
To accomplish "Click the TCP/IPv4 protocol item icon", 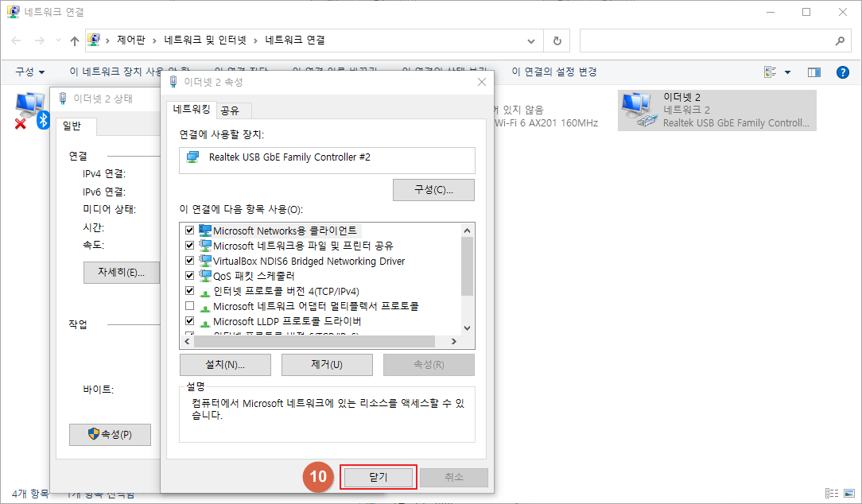I will coord(205,292).
